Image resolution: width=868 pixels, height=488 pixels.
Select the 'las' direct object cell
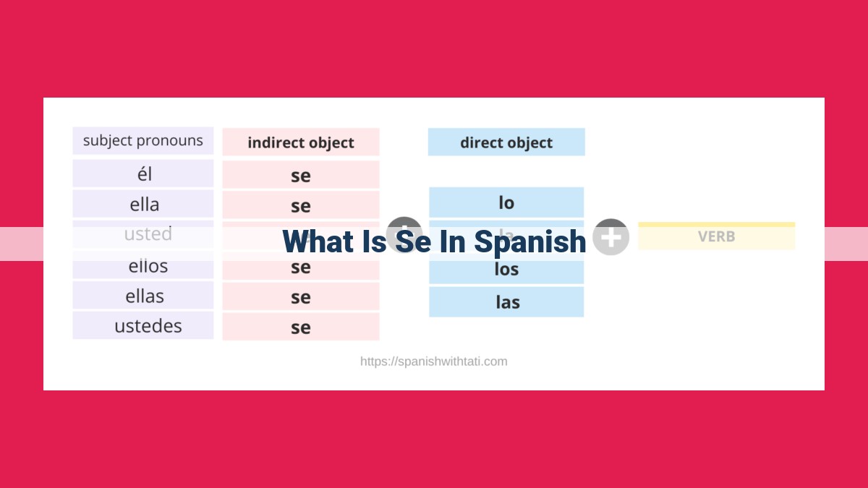[x=506, y=302]
